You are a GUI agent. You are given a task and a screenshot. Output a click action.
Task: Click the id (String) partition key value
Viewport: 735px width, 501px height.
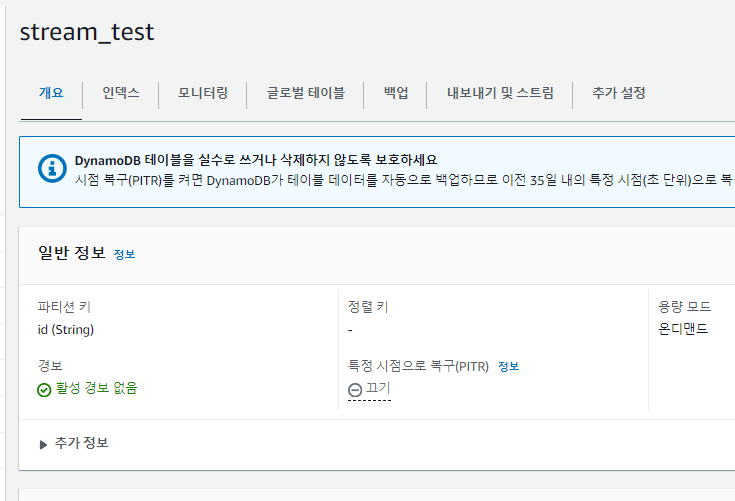point(66,329)
